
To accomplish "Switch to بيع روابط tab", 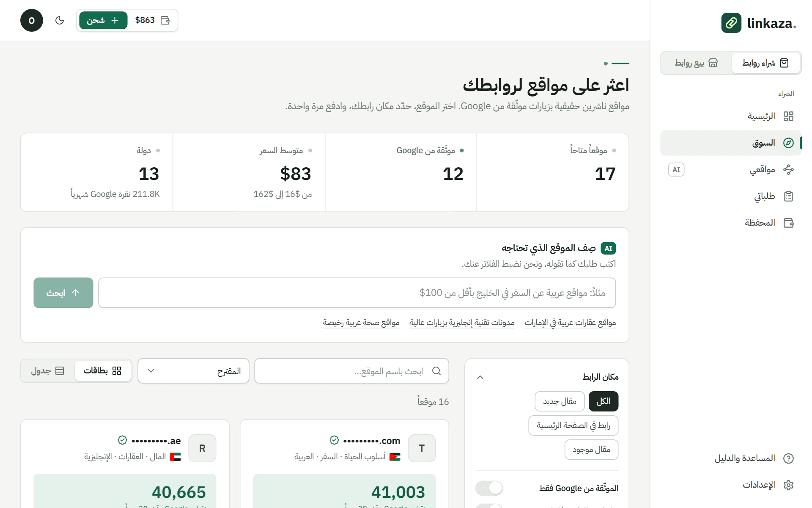I will (x=696, y=63).
